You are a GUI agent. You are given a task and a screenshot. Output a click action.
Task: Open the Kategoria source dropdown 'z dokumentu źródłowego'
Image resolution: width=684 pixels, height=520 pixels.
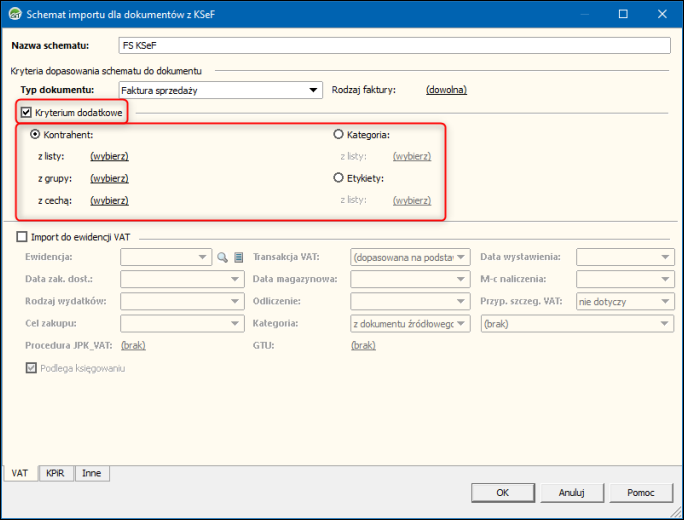(x=410, y=324)
